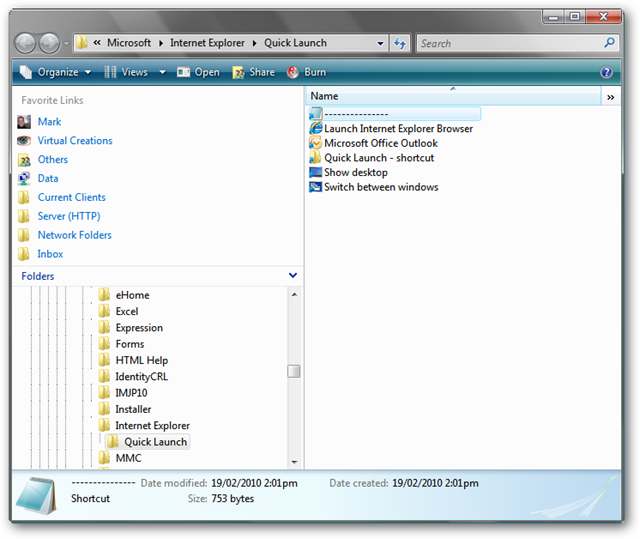Select Launch Internet Explorer Browser shortcut
The height and width of the screenshot is (539, 640).
pos(398,129)
